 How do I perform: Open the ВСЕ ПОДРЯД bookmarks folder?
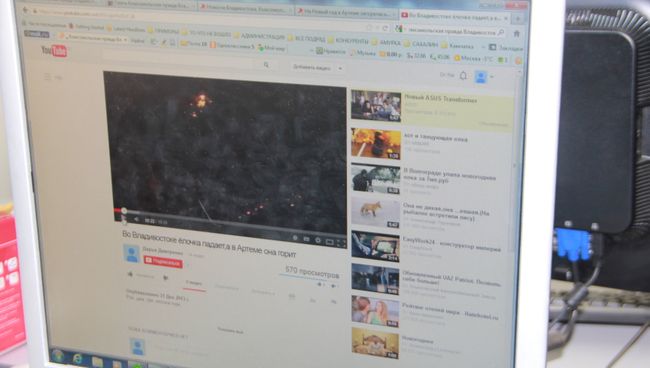pyautogui.click(x=307, y=39)
